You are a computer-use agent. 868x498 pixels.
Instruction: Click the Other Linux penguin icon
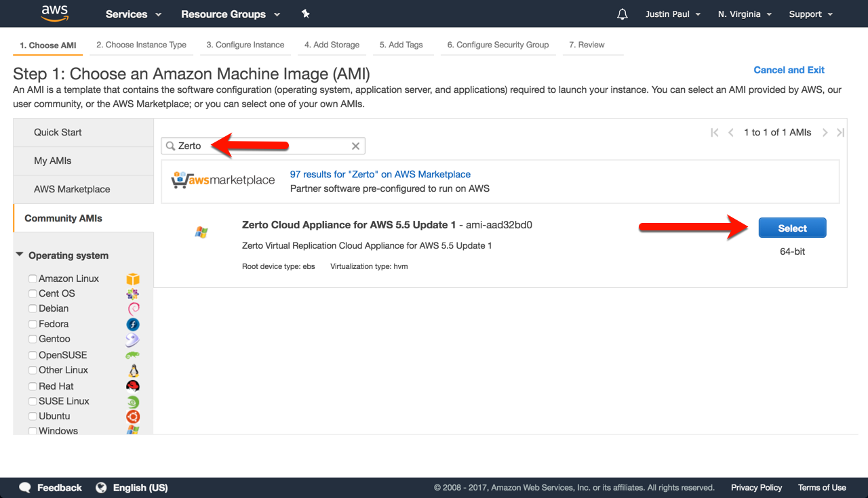point(133,370)
